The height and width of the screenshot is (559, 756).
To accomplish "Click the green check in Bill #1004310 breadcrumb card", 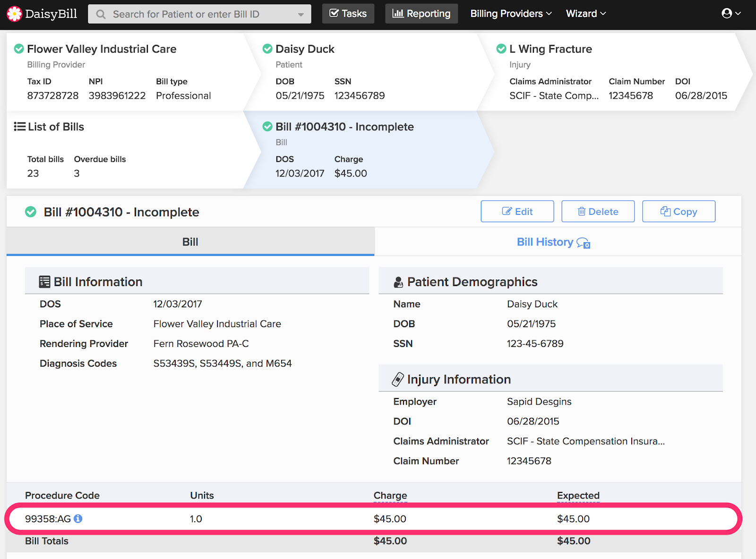I will coord(267,127).
